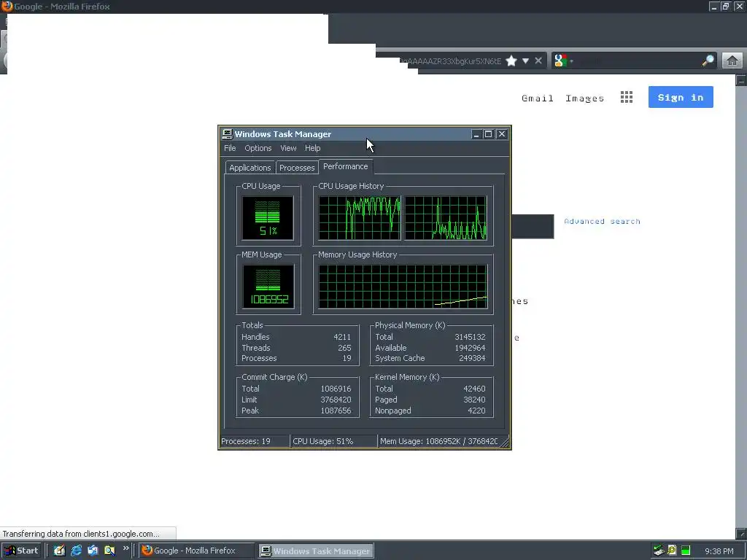Open the Advanced search link

[x=602, y=222]
